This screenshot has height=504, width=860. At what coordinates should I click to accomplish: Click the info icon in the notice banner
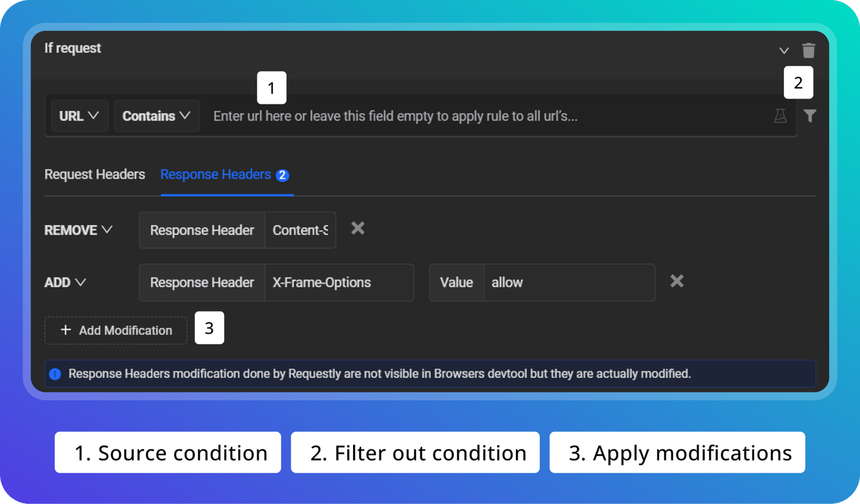tap(55, 373)
